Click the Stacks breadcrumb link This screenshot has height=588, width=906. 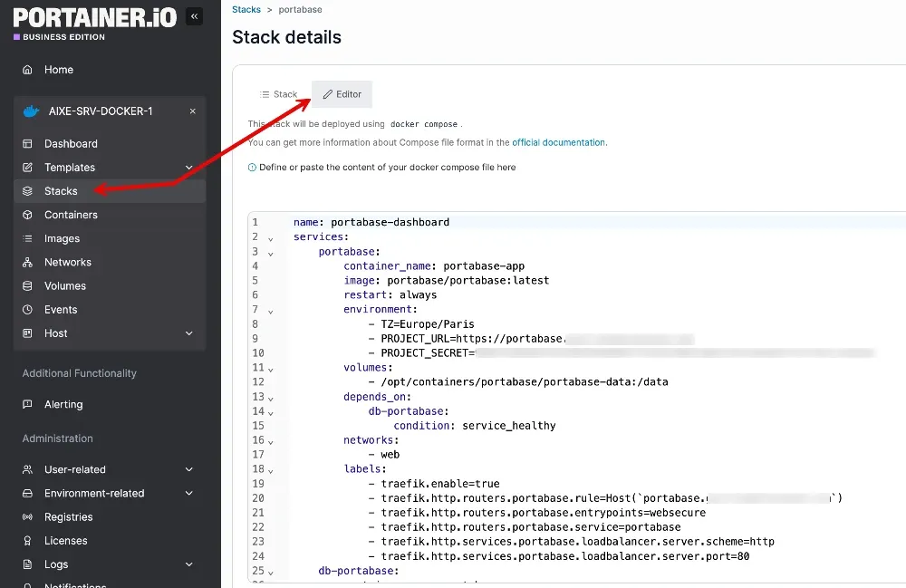[246, 9]
